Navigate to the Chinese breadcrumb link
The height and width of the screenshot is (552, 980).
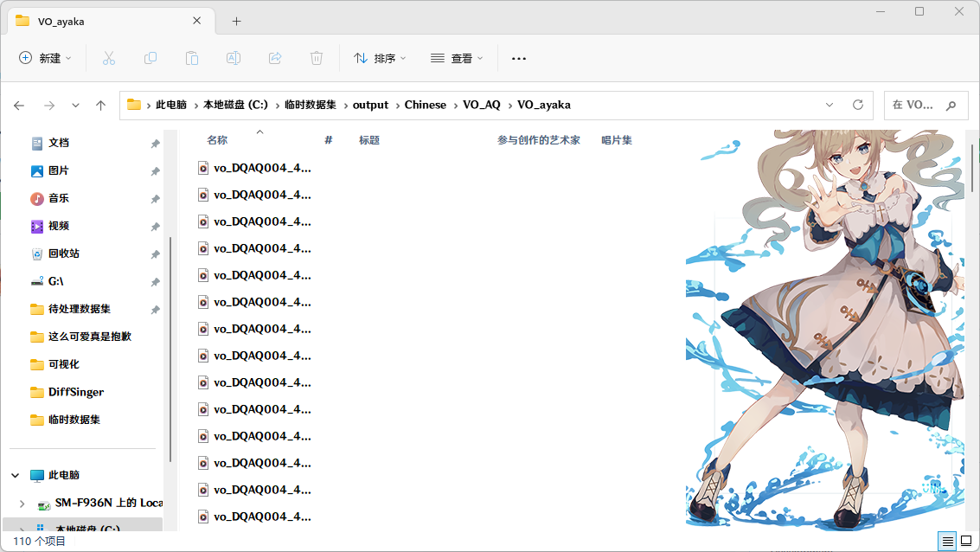(x=425, y=105)
